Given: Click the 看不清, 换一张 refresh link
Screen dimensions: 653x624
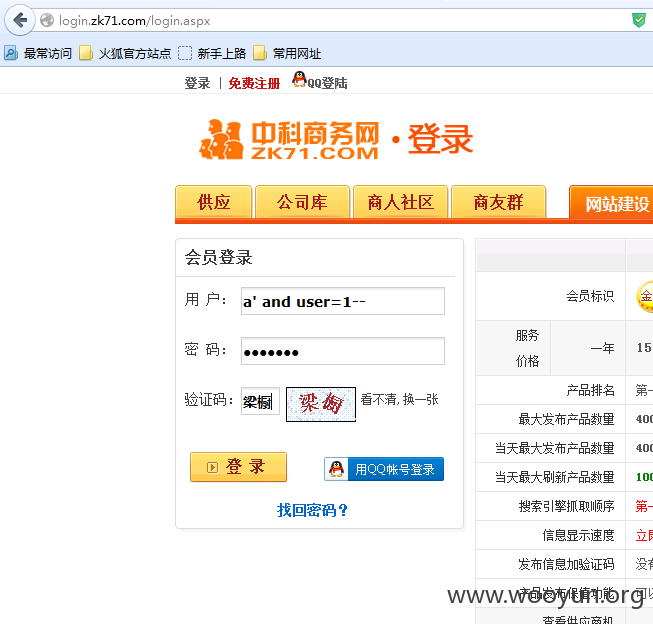Looking at the screenshot, I should [x=399, y=399].
